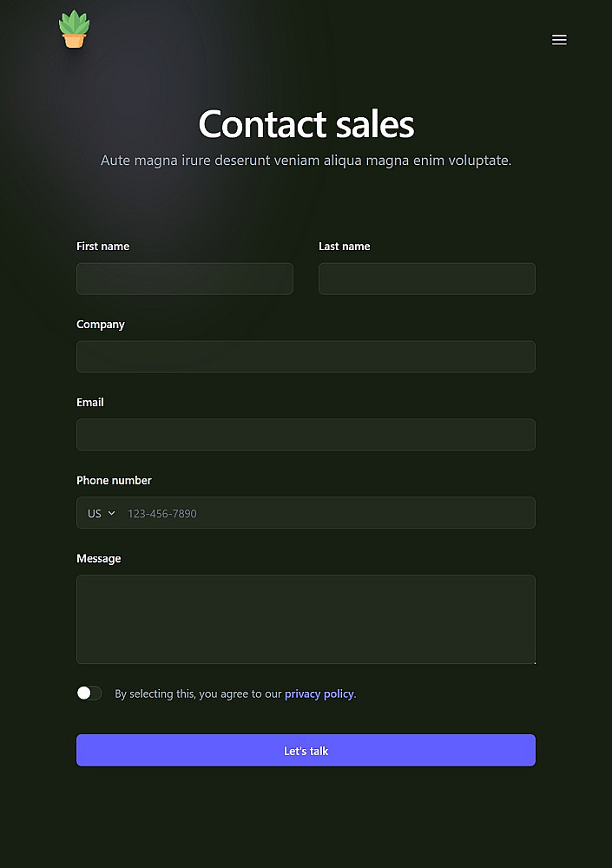This screenshot has width=612, height=868.
Task: Click the potted plant logo
Action: (x=74, y=30)
